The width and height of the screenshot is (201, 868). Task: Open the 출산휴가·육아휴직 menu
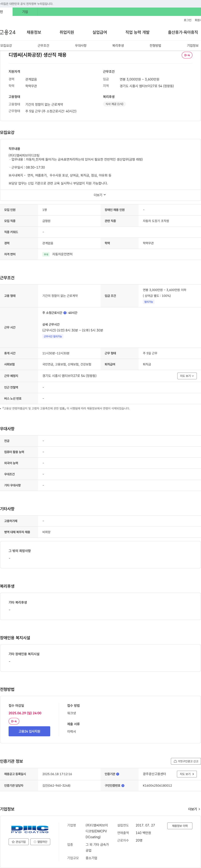[x=183, y=32]
